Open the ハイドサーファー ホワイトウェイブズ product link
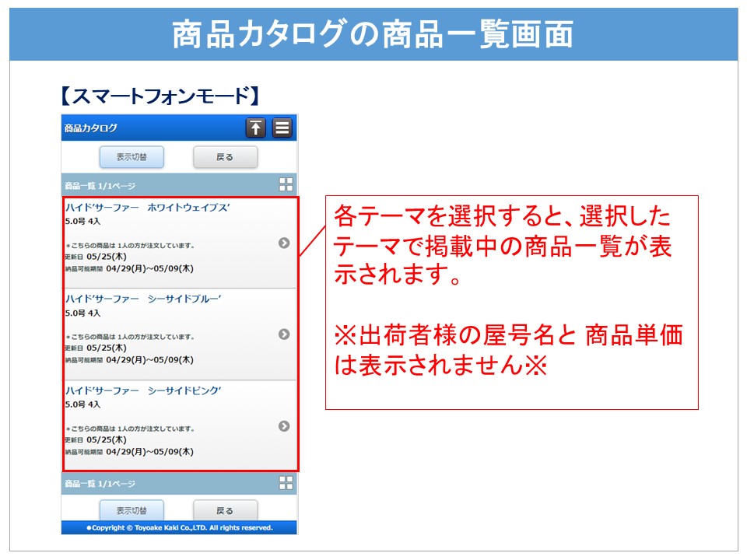This screenshot has height=560, width=747. pos(147,208)
